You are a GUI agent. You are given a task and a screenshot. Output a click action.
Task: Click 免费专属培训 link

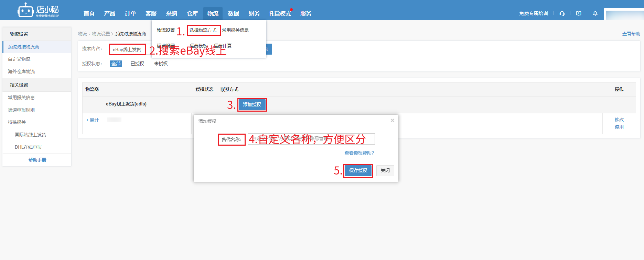[534, 13]
